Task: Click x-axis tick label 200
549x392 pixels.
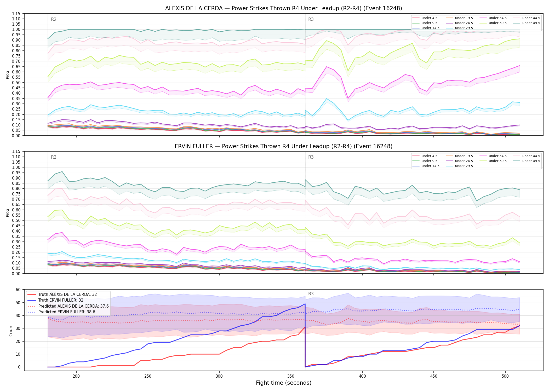Action: (x=76, y=376)
